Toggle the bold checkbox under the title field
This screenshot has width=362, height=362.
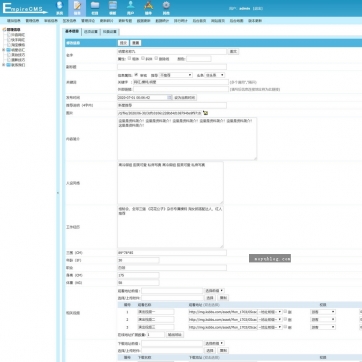point(129,58)
